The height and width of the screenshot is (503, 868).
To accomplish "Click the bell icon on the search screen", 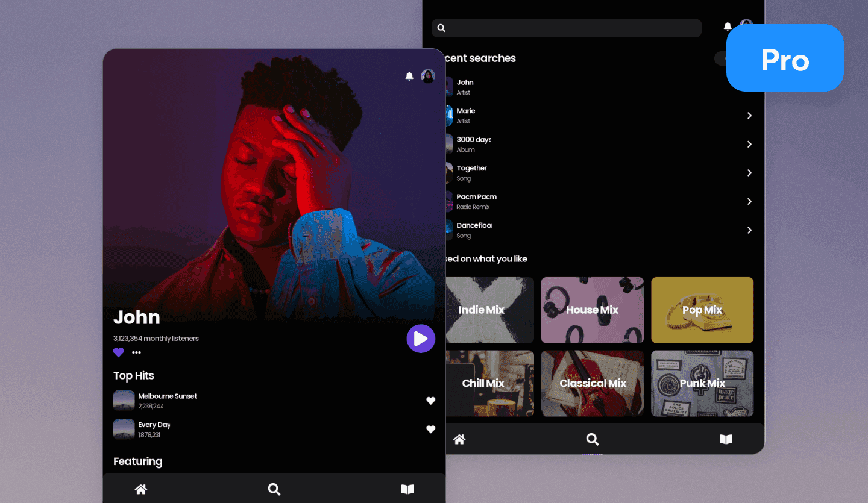I will 728,26.
